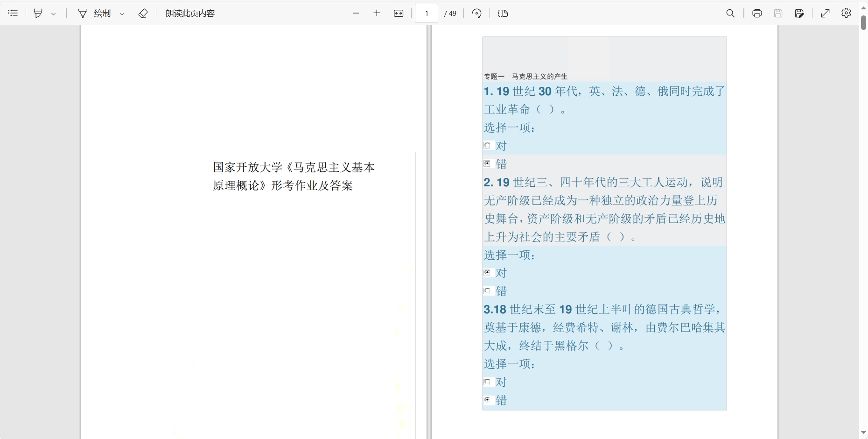Select 错 for question 2
Screen dimensions: 868x439
coord(487,291)
